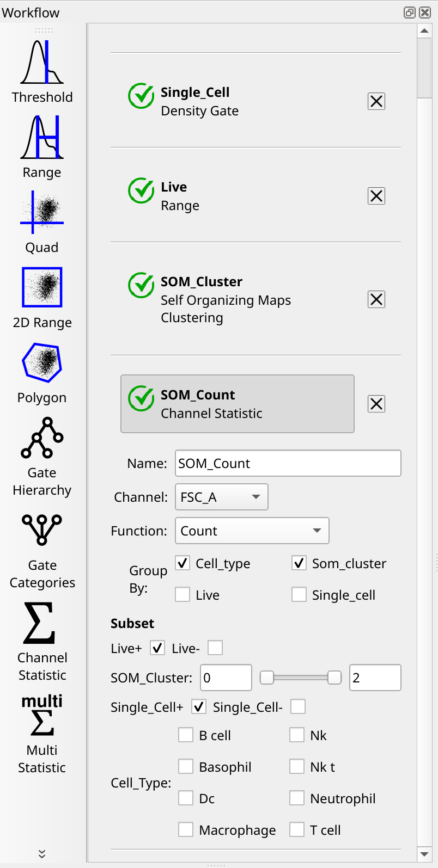Viewport: 438px width, 868px height.
Task: Open the Channel dropdown showing FSC_A
Action: point(222,497)
